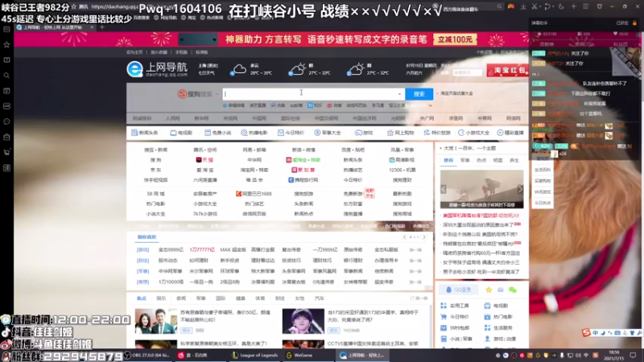Click the blue 搜索 button

[x=419, y=94]
